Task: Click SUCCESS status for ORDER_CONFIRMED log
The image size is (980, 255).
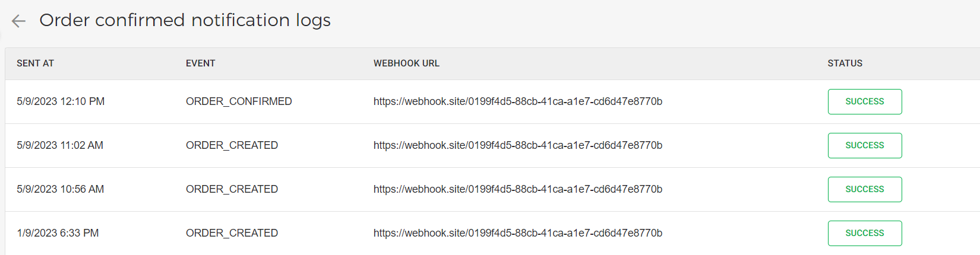Action: click(864, 101)
